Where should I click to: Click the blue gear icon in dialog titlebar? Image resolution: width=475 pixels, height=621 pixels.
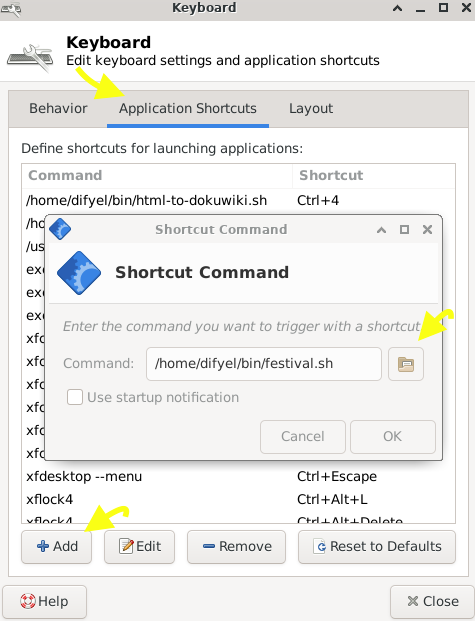(x=60, y=229)
